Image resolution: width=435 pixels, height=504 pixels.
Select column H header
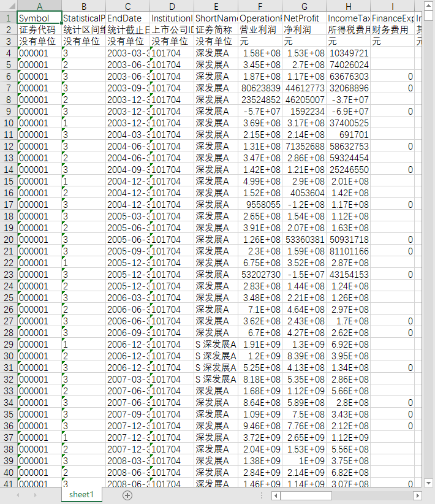pos(348,6)
